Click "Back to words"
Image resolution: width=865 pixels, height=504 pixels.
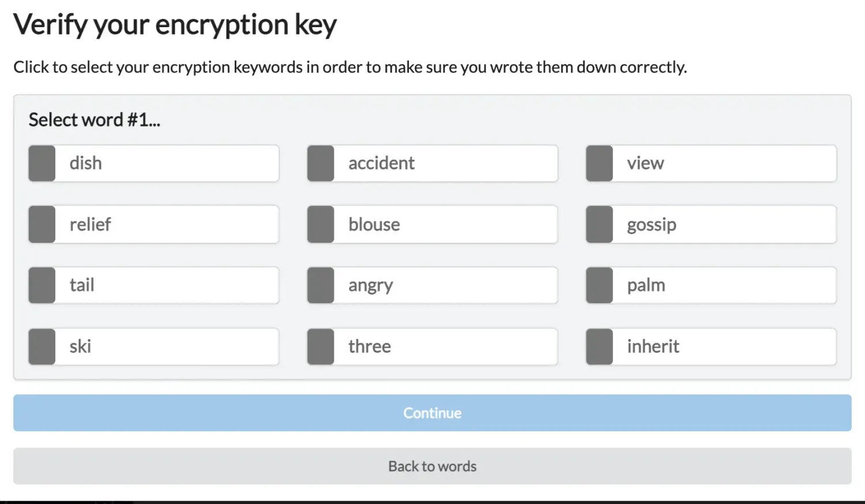[432, 466]
